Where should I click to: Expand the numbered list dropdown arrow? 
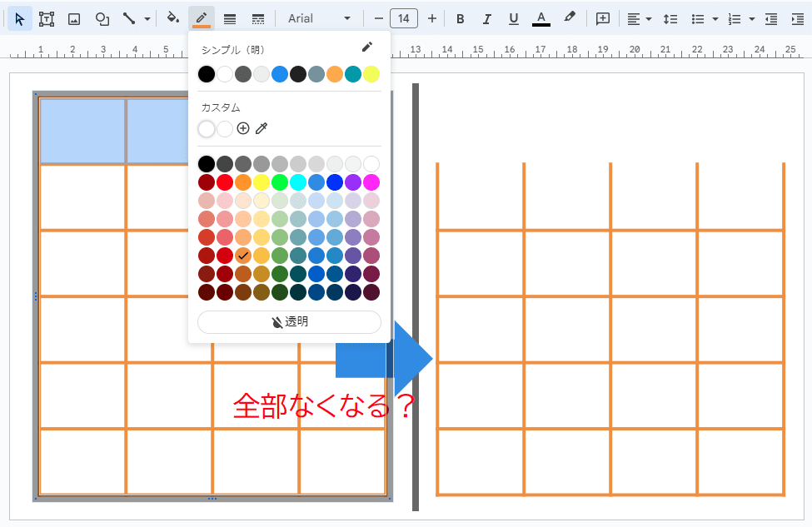click(752, 19)
